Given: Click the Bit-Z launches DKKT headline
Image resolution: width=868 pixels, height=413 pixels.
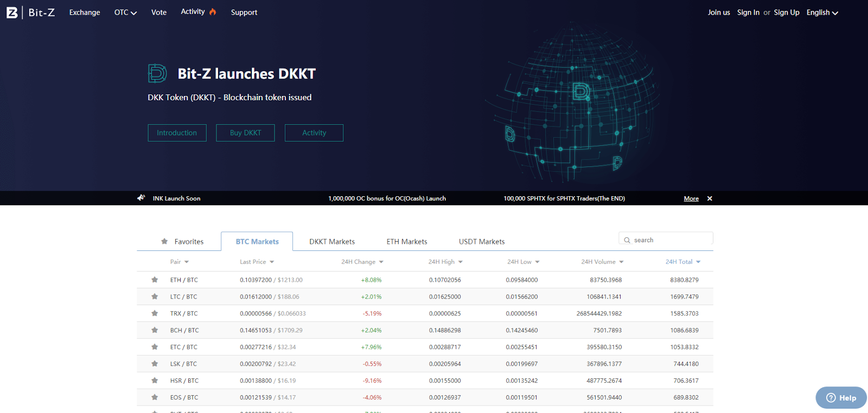Looking at the screenshot, I should point(247,73).
